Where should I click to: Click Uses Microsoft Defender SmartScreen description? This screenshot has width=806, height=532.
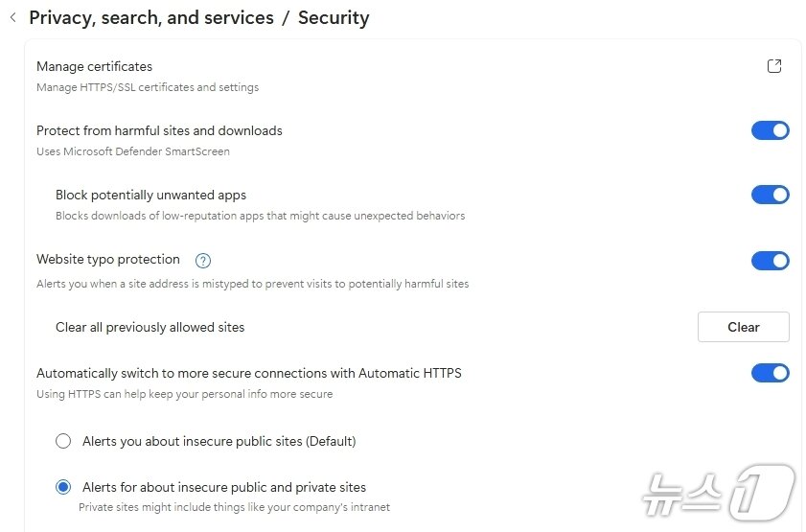tap(133, 151)
